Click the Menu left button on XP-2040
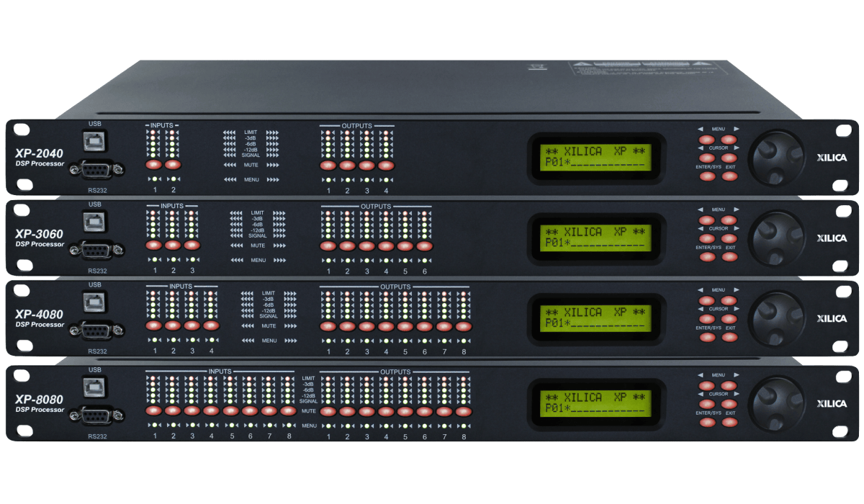The width and height of the screenshot is (864, 504). pyautogui.click(x=707, y=138)
